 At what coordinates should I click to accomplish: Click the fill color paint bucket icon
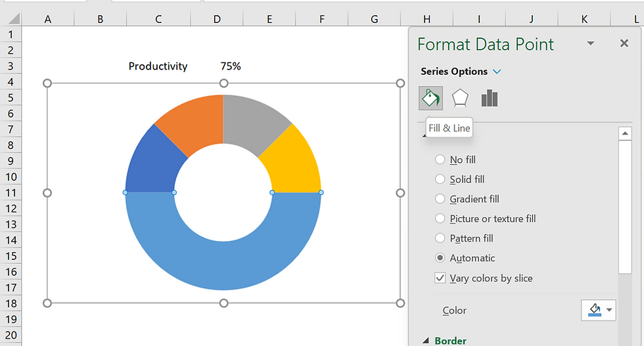[x=594, y=310]
